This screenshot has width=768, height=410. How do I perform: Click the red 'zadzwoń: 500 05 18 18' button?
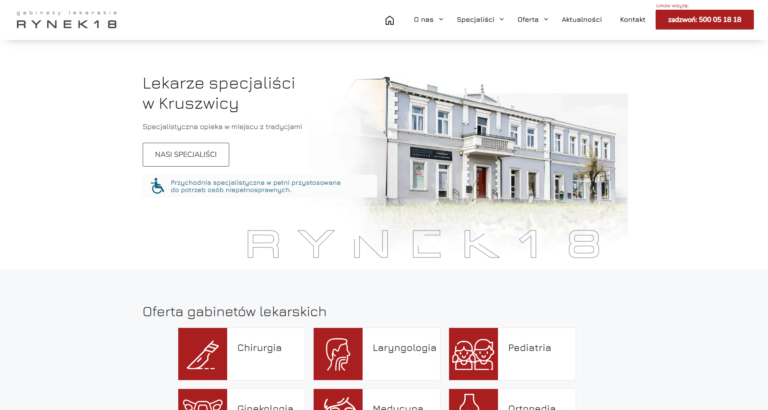tap(704, 20)
